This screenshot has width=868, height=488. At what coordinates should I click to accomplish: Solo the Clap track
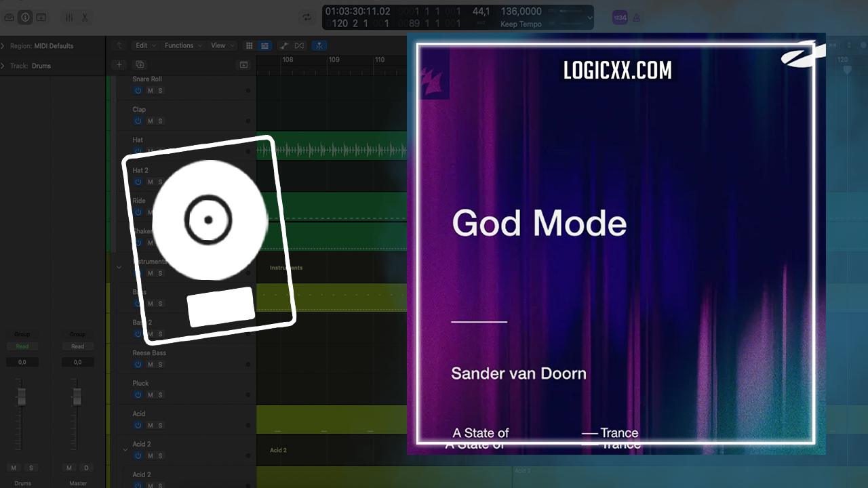coord(160,121)
